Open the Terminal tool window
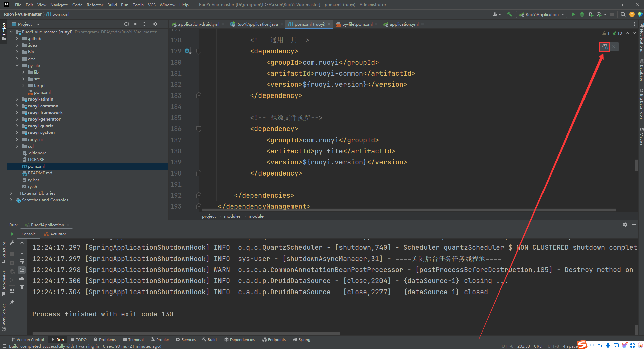This screenshot has width=644, height=349. [133, 340]
